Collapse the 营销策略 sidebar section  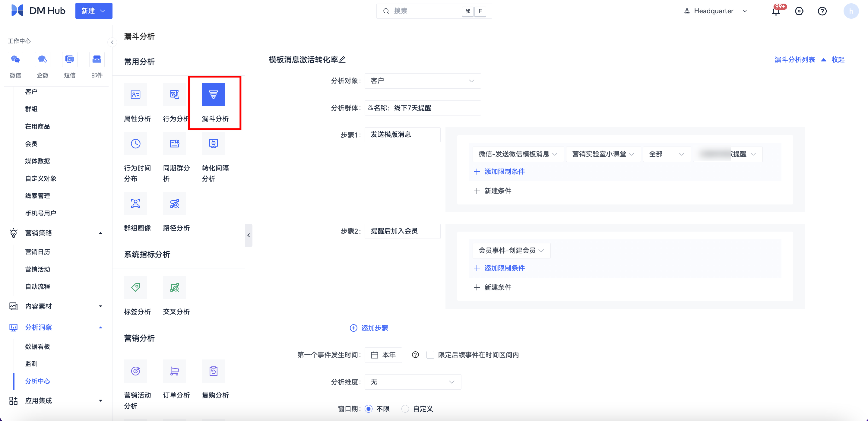tap(100, 233)
